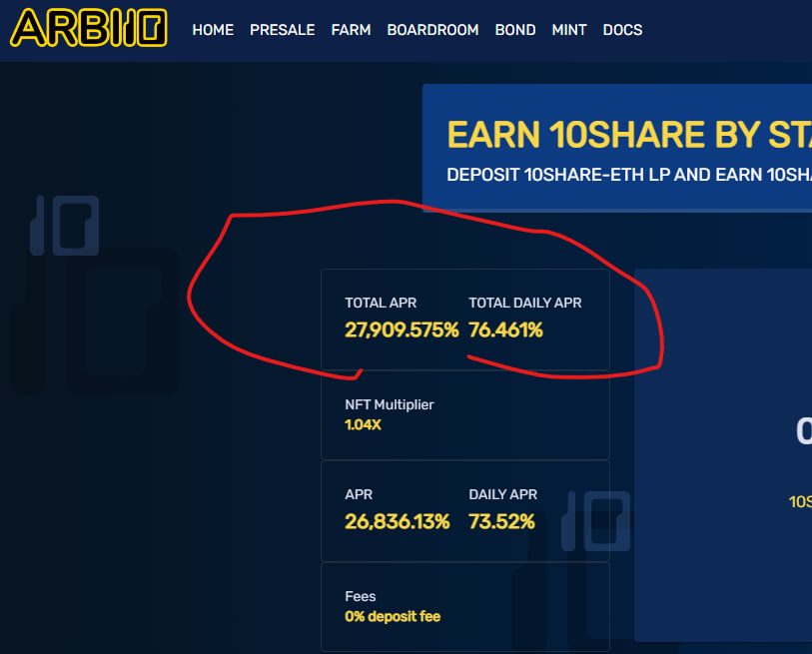This screenshot has height=654, width=812.
Task: Open the DOCS link
Action: pos(622,30)
